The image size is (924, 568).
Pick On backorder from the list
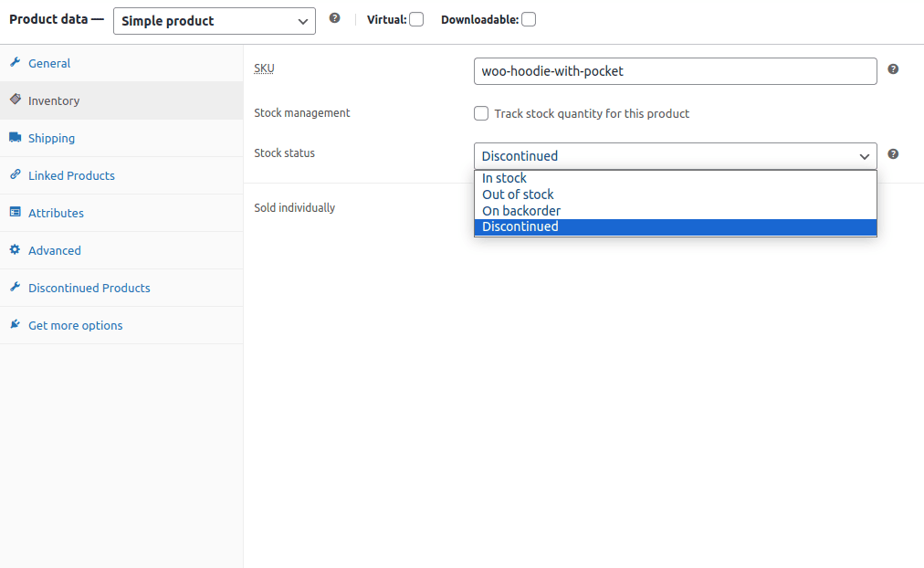click(x=520, y=211)
